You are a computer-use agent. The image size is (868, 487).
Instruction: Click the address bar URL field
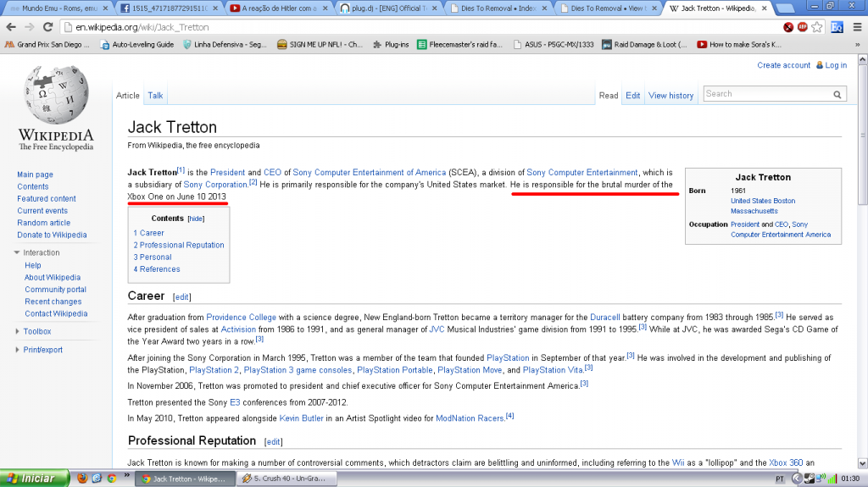tap(420, 27)
